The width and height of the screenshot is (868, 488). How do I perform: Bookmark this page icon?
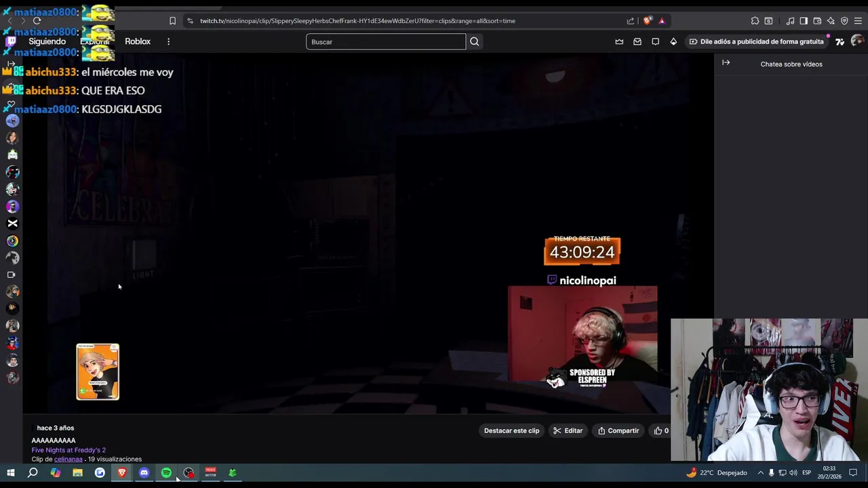(172, 21)
